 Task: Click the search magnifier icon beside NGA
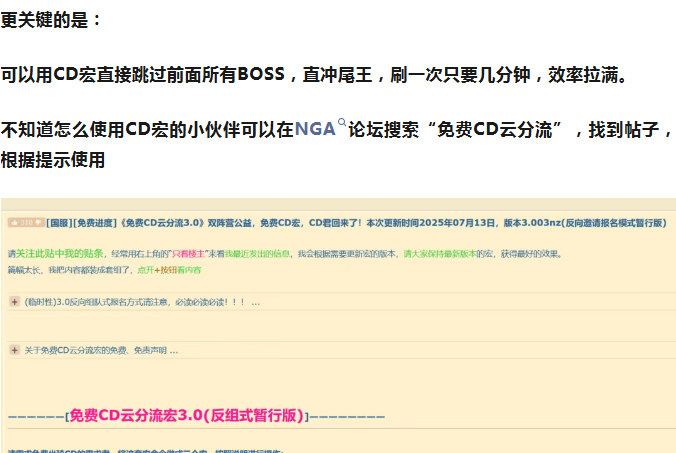[x=342, y=125]
